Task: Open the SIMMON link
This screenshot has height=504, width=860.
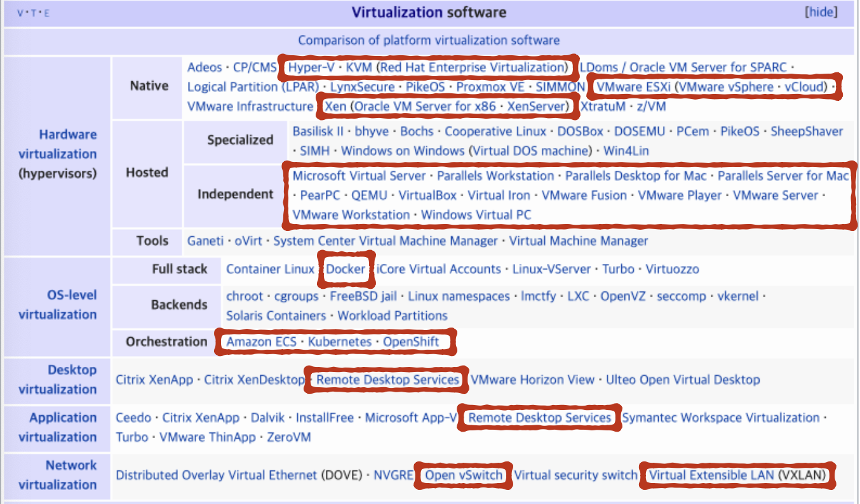Action: tap(560, 87)
